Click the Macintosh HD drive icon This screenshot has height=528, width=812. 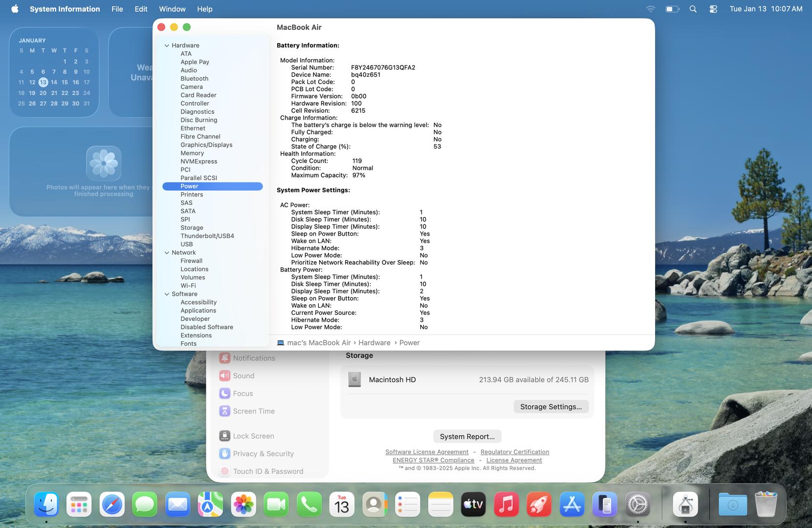tap(354, 379)
